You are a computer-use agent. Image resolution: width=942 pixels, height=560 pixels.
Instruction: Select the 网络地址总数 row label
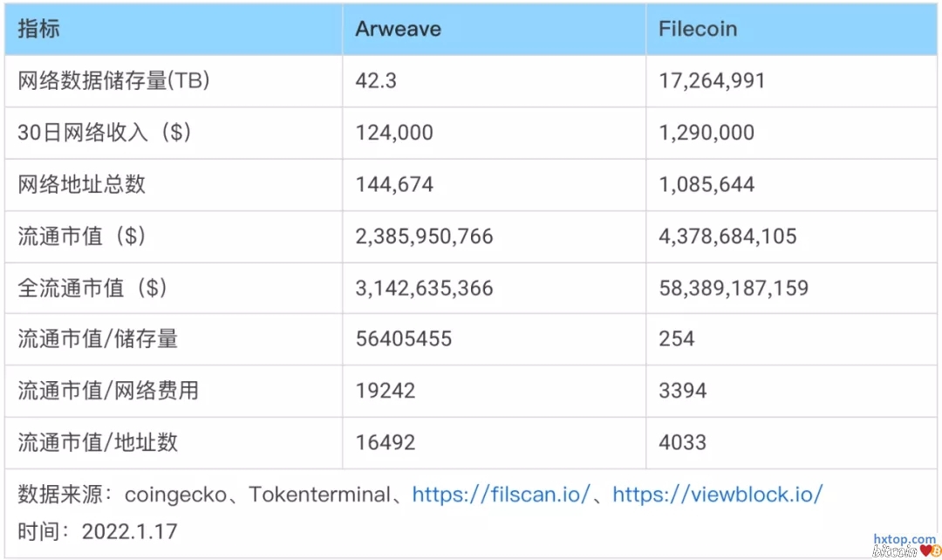coord(82,184)
